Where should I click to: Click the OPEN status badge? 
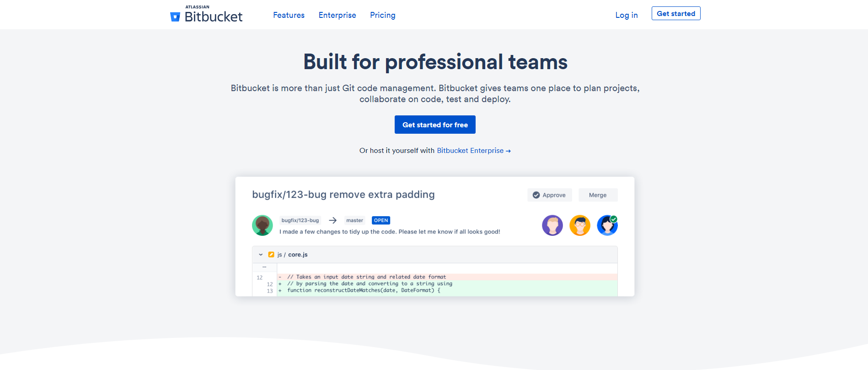(381, 220)
